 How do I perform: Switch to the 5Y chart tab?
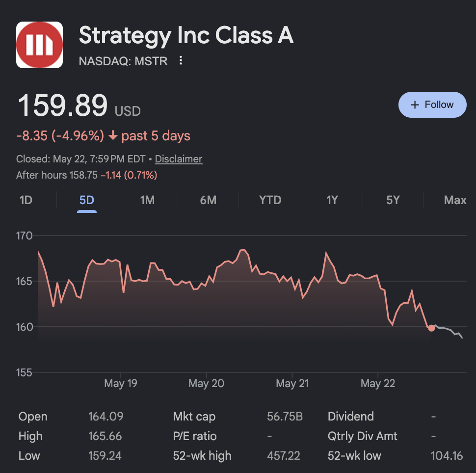coord(393,200)
